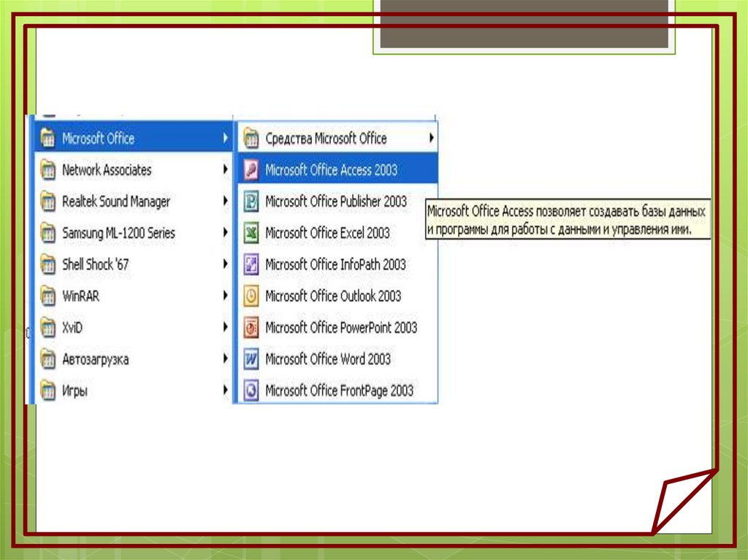Click the Excel 2003 icon
Screen dimensions: 748x560
tap(251, 233)
